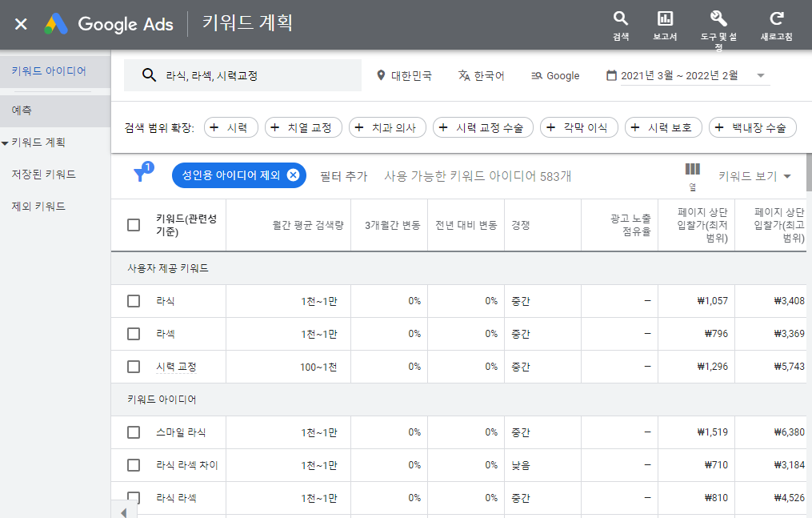Sort by 월간 평균 검색량 column

[308, 225]
